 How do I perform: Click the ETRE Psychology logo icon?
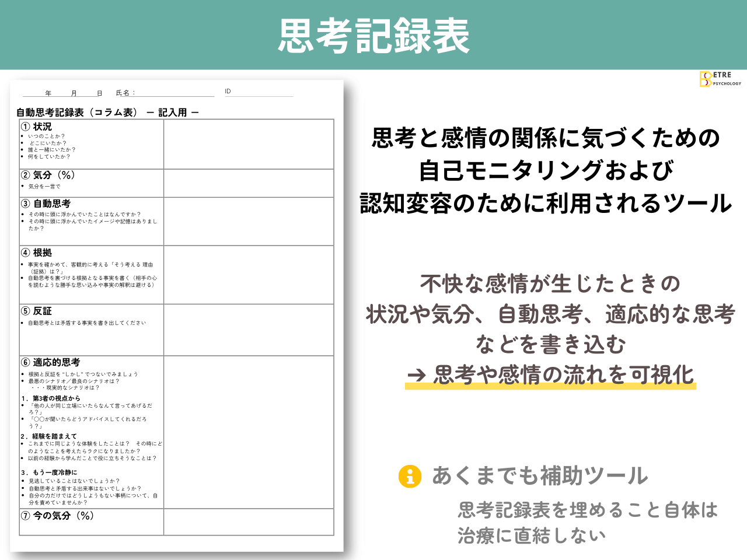pos(705,79)
